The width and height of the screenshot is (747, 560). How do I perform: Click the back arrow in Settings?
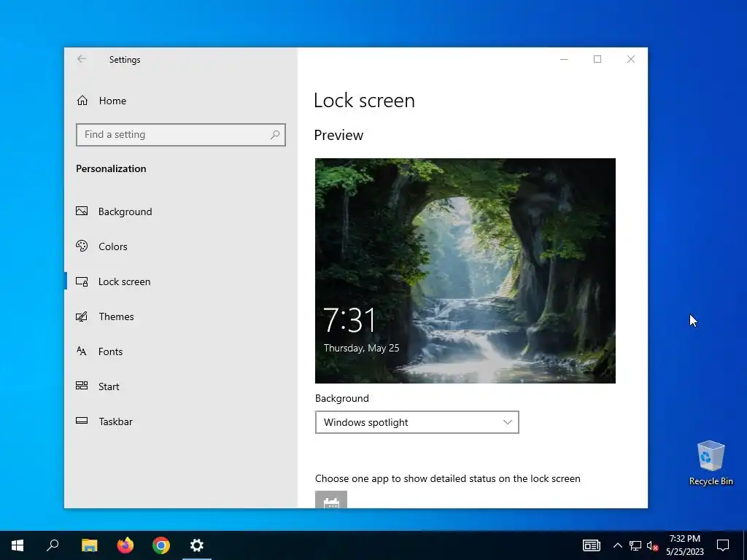click(82, 59)
